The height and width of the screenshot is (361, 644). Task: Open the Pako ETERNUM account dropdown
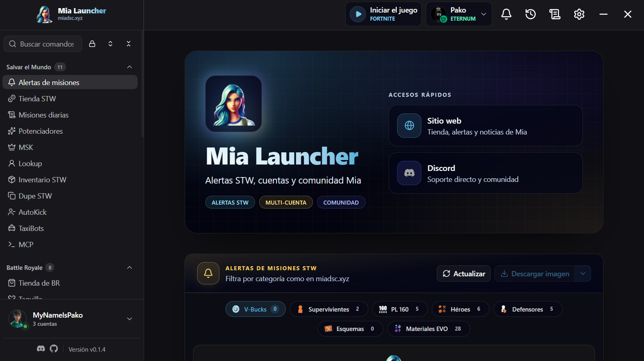tap(459, 14)
